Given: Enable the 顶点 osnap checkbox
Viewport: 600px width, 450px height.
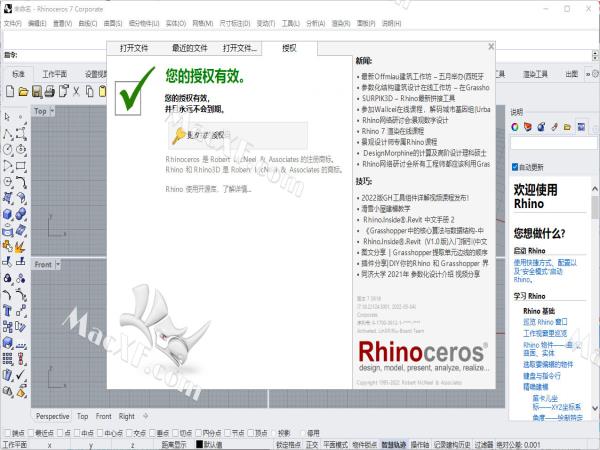Looking at the screenshot, I should tap(251, 433).
